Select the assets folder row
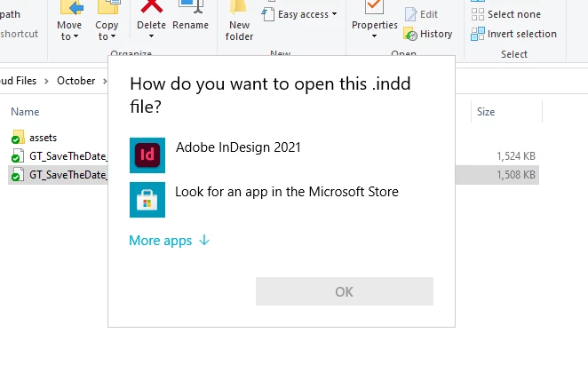The width and height of the screenshot is (588, 373). 44,138
